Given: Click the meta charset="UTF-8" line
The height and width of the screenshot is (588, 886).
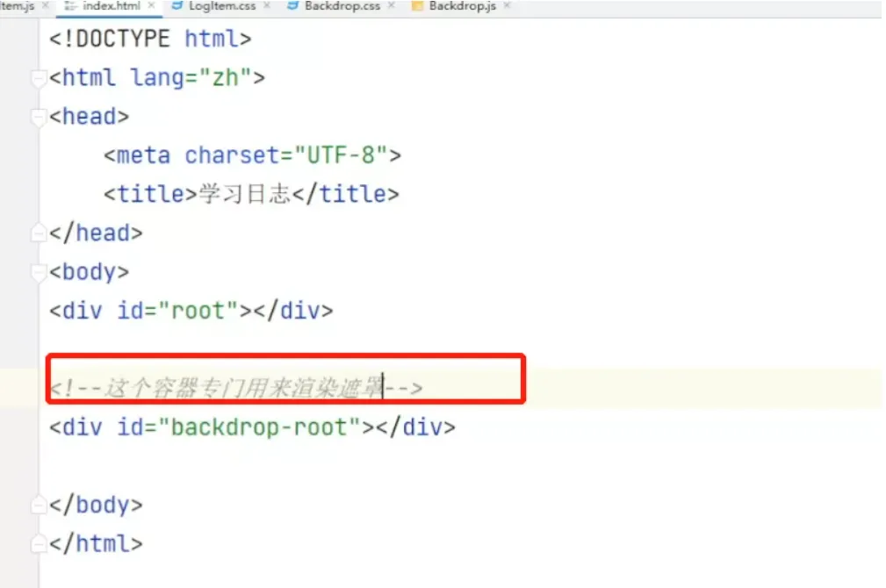Looking at the screenshot, I should click(x=252, y=155).
